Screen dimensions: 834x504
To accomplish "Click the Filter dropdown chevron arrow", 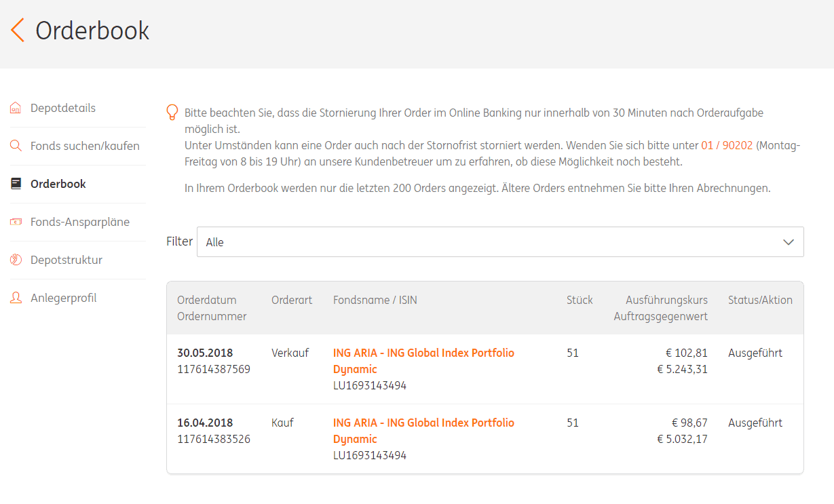I will (x=788, y=242).
